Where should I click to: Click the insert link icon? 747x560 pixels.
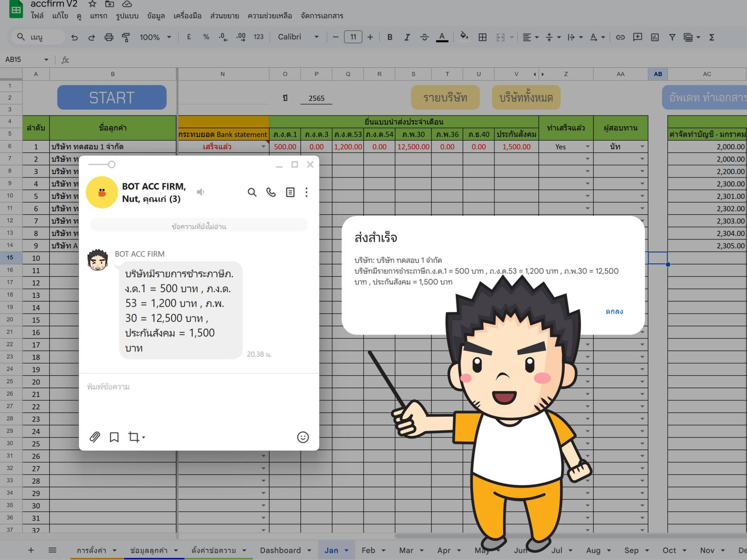point(620,37)
